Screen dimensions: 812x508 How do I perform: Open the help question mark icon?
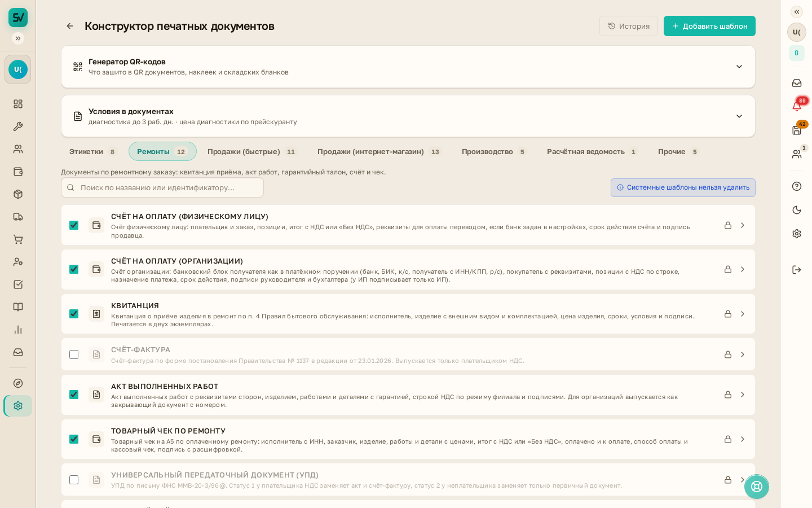coord(797,186)
